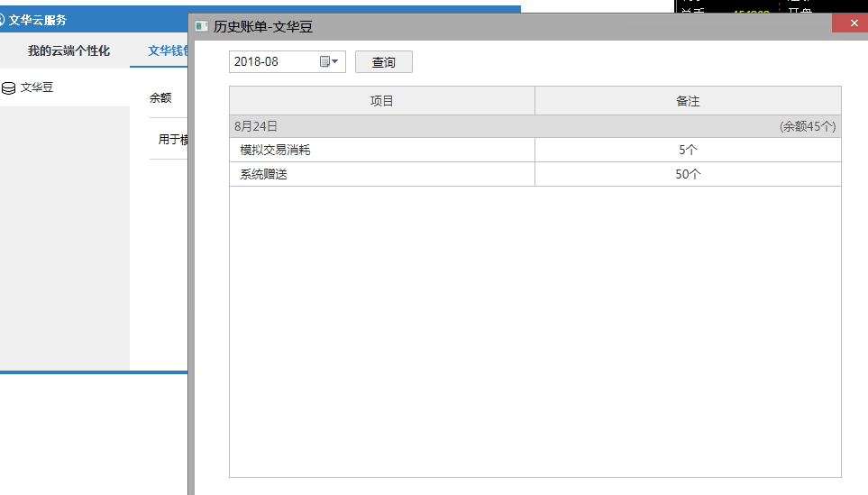Click the 查询 query button
This screenshot has width=868, height=495.
click(x=383, y=62)
